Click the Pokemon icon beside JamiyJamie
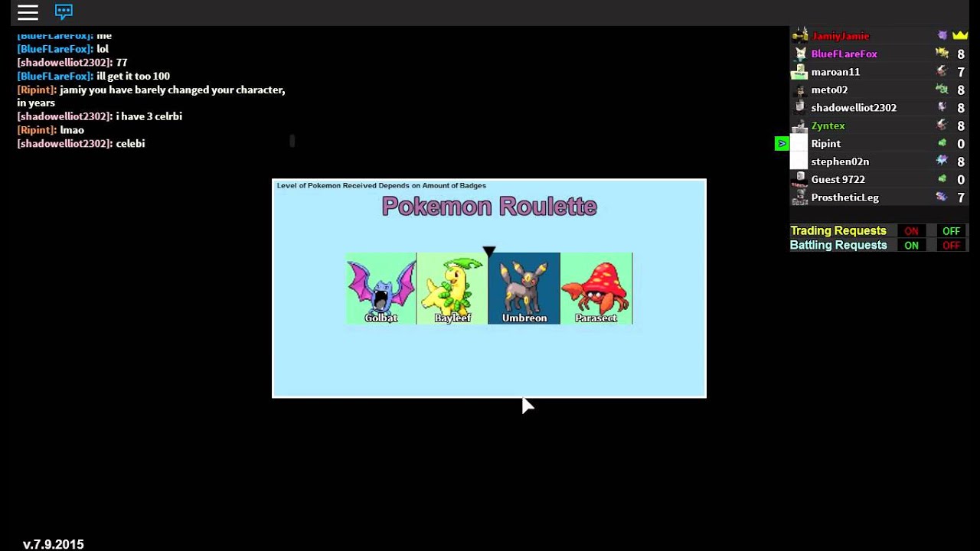The width and height of the screenshot is (980, 551). pyautogui.click(x=942, y=35)
